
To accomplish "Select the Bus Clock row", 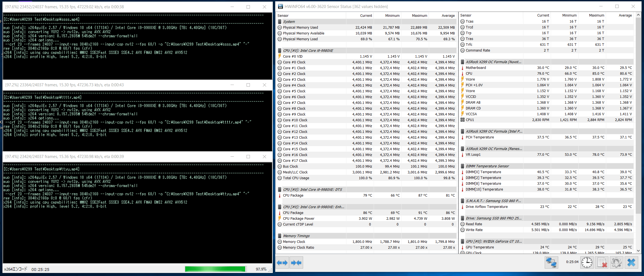I will [367, 166].
